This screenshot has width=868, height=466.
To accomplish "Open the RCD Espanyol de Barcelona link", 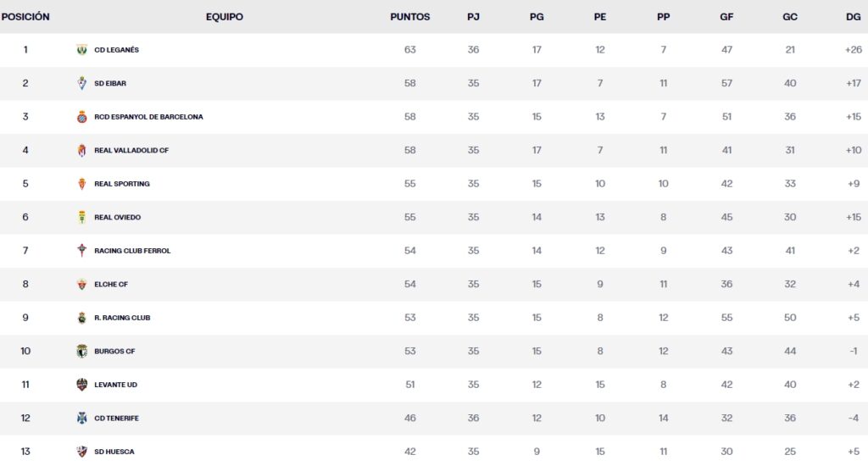I will coord(148,117).
